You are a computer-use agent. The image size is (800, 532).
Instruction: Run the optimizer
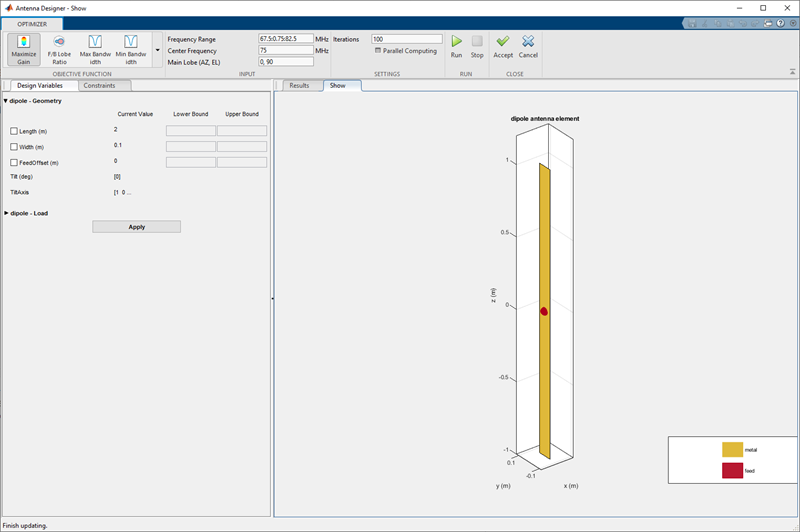456,46
